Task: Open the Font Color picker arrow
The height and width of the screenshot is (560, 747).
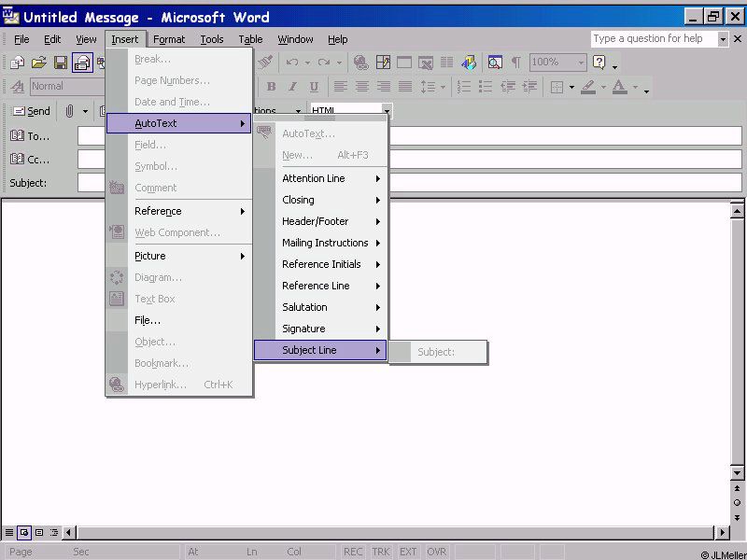Action: click(633, 87)
